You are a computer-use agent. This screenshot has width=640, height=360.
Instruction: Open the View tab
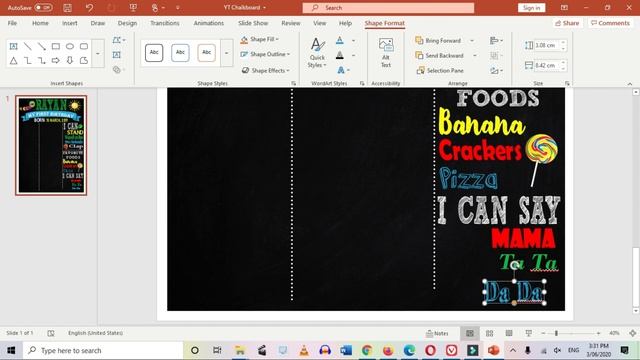[320, 23]
